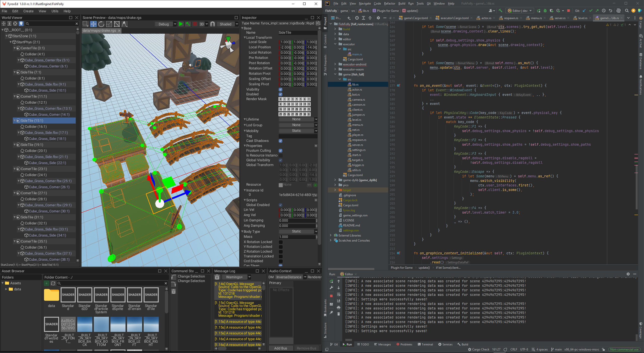
Task: Click the trash icon in Message Log
Action: [x=217, y=277]
